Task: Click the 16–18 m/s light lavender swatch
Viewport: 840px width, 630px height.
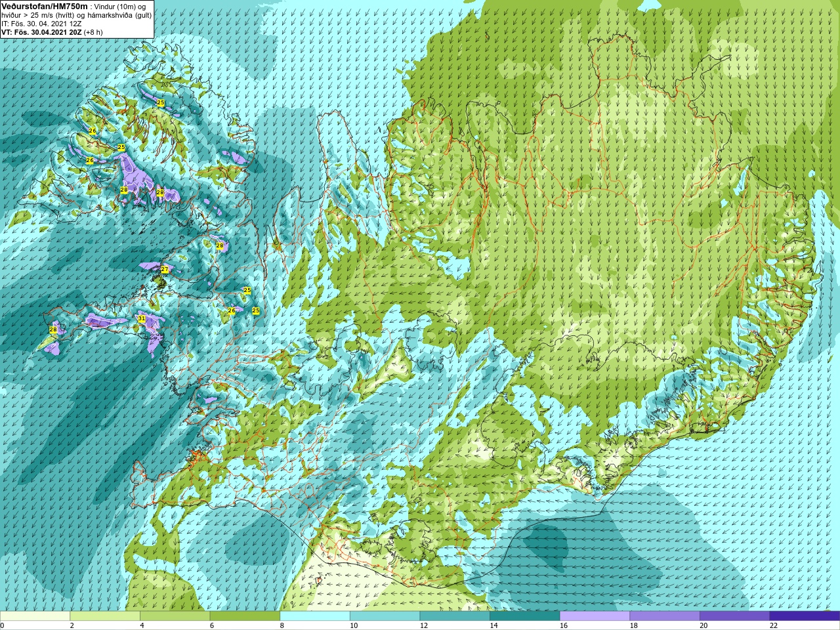Action: (595, 616)
